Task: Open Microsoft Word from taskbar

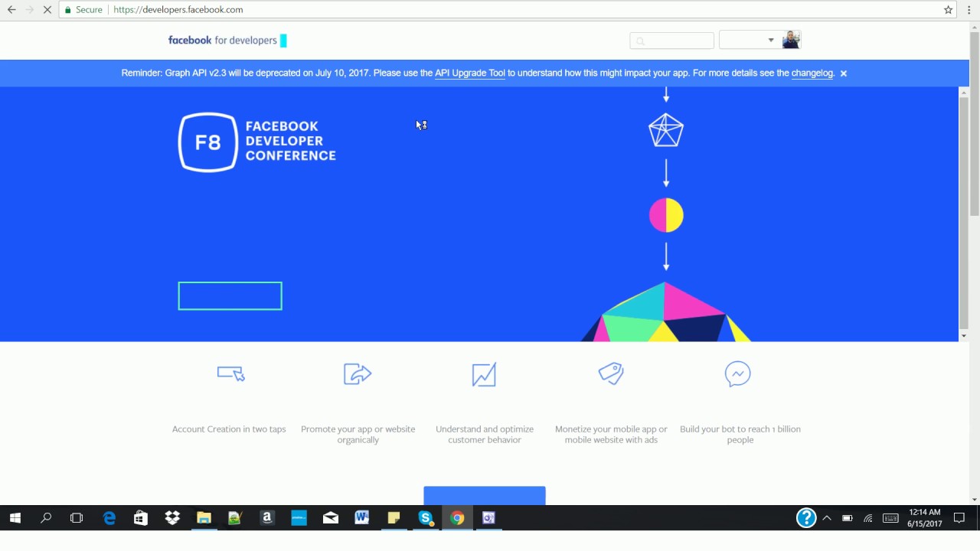Action: coord(362,518)
